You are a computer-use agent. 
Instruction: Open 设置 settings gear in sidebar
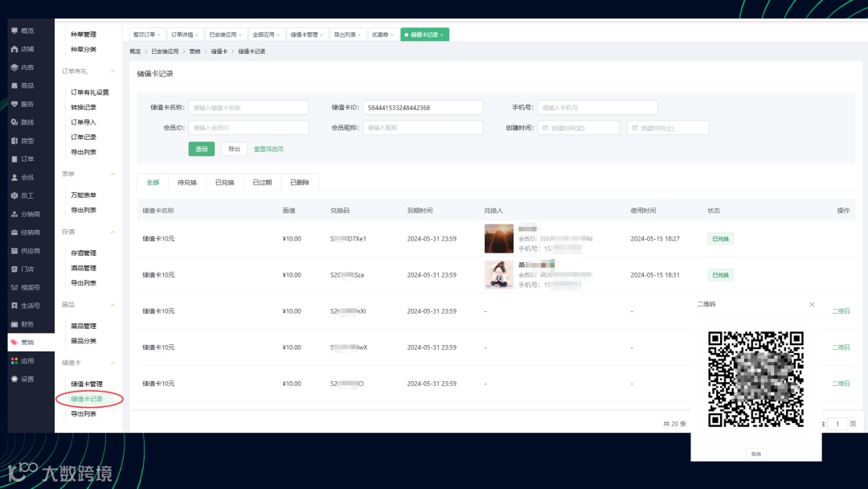[x=23, y=379]
